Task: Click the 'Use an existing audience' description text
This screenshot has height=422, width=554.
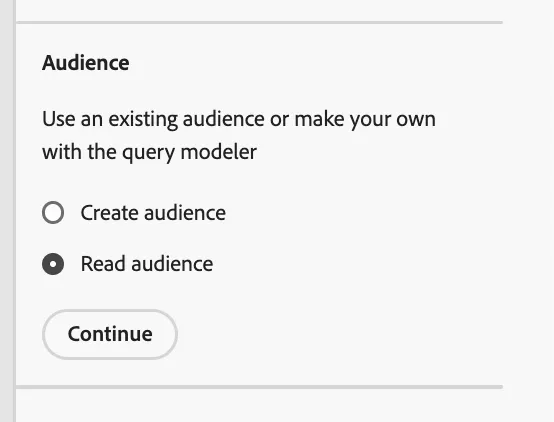Action: (239, 135)
